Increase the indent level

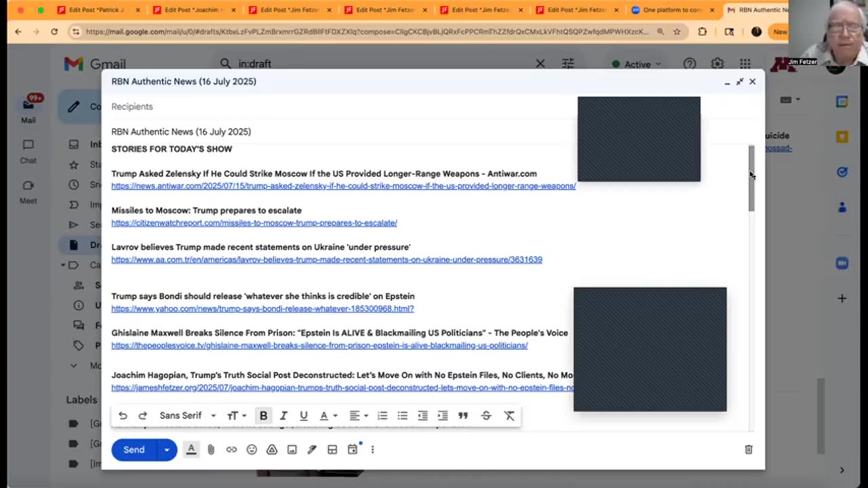coord(443,415)
